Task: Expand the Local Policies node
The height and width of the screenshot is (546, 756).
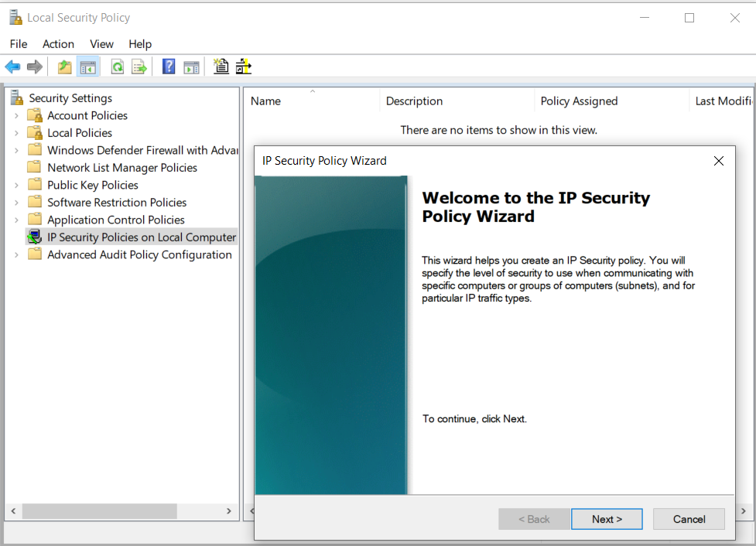Action: point(17,133)
